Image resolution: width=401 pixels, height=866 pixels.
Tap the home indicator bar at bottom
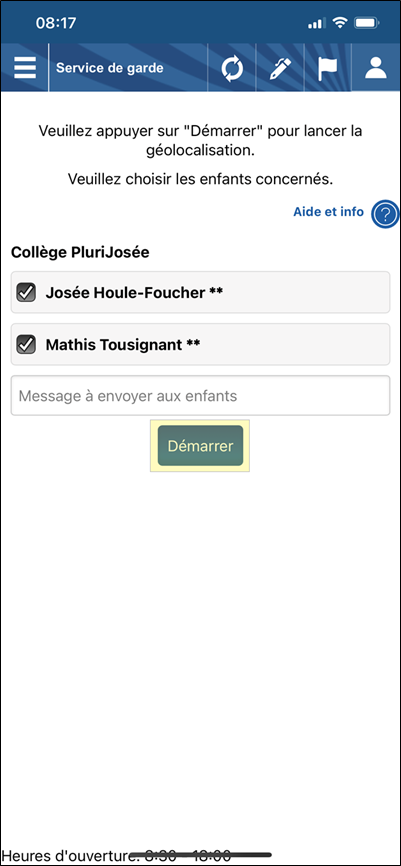point(200,854)
